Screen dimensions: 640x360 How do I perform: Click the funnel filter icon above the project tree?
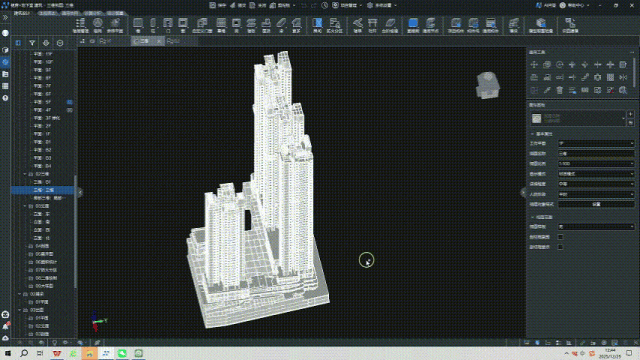click(x=32, y=43)
